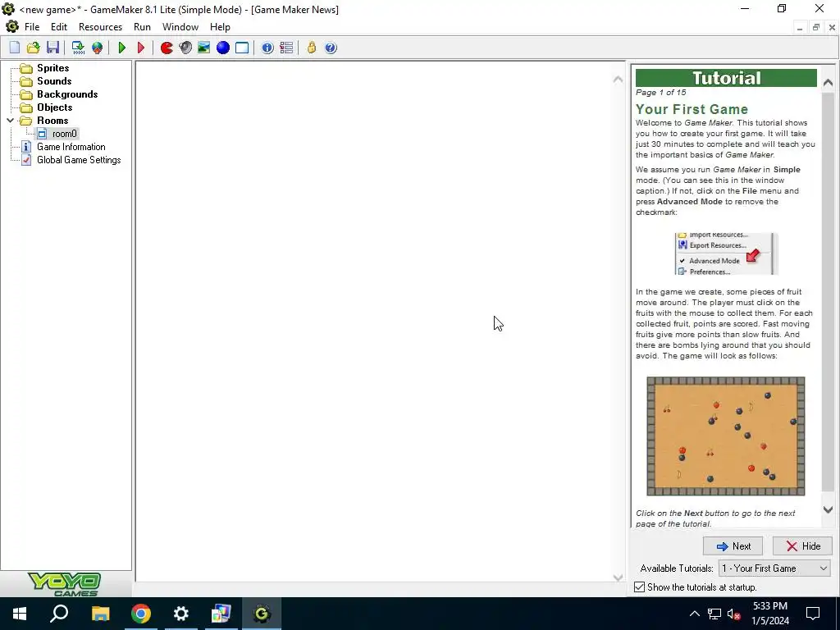Click GameMaker gear icon in menu bar

[11, 27]
